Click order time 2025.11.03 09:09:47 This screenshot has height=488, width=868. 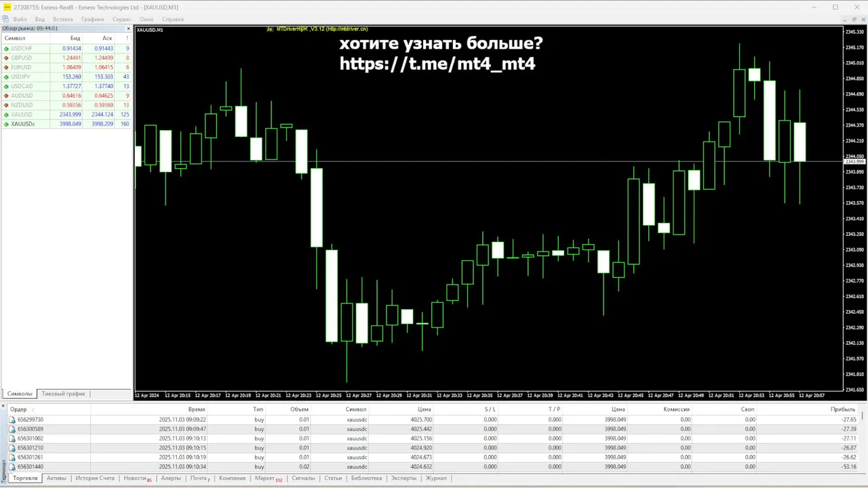click(182, 429)
